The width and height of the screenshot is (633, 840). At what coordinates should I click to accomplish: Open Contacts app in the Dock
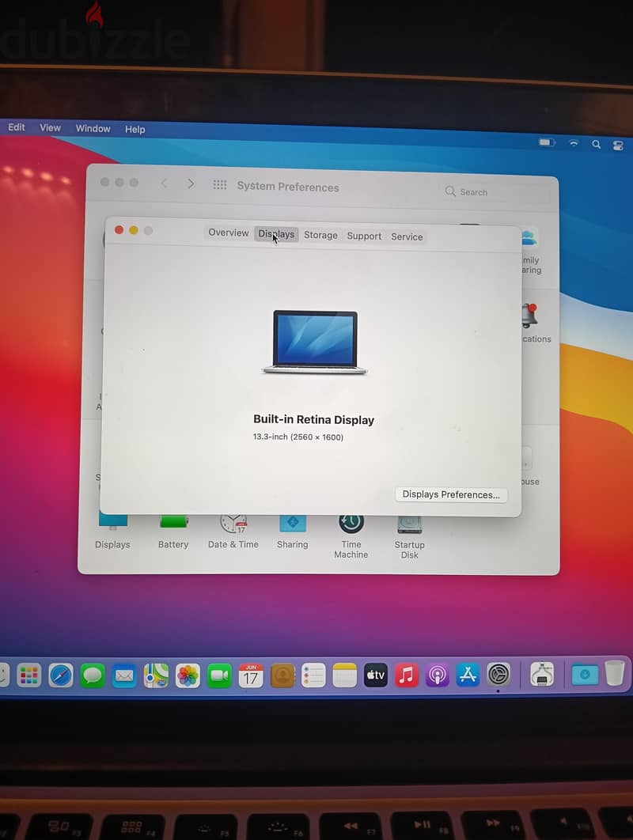(x=282, y=675)
